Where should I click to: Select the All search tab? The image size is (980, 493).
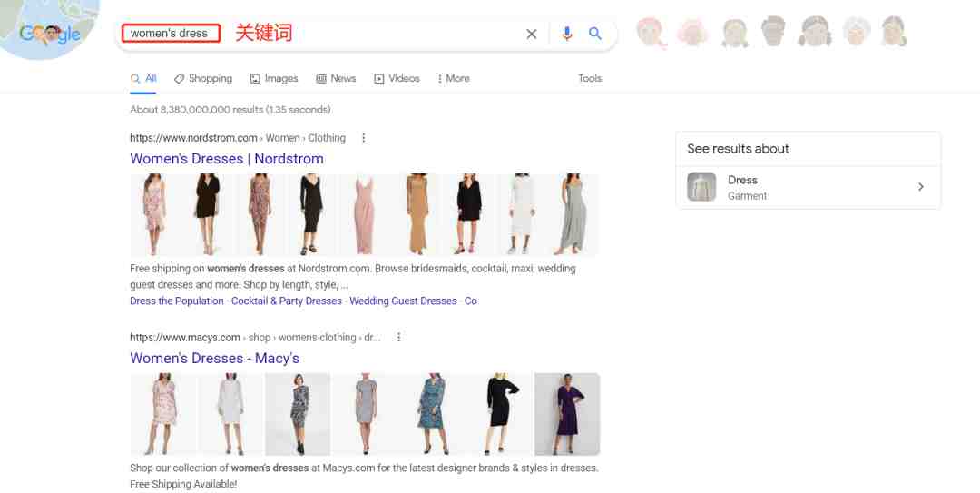pos(143,78)
